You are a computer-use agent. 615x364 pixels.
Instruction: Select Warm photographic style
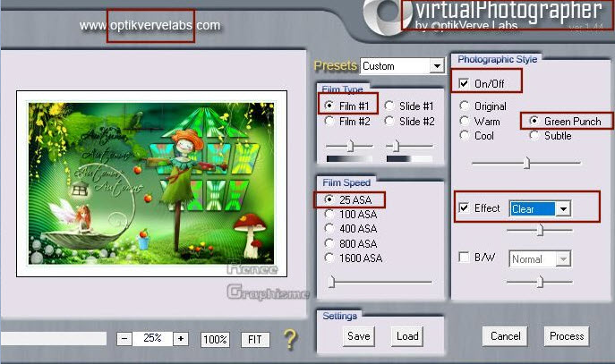(x=464, y=121)
